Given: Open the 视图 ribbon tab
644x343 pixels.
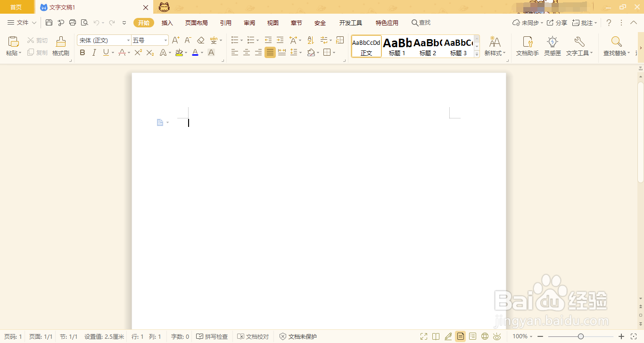Looking at the screenshot, I should tap(273, 23).
